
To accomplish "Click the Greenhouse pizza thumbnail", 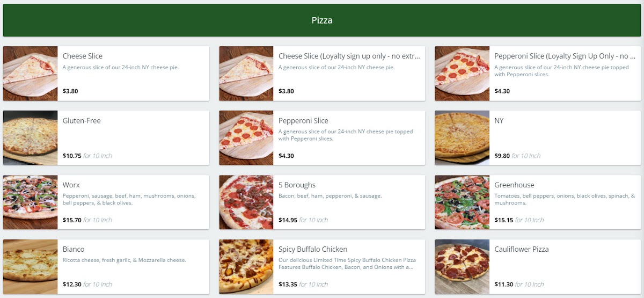I will tap(462, 202).
